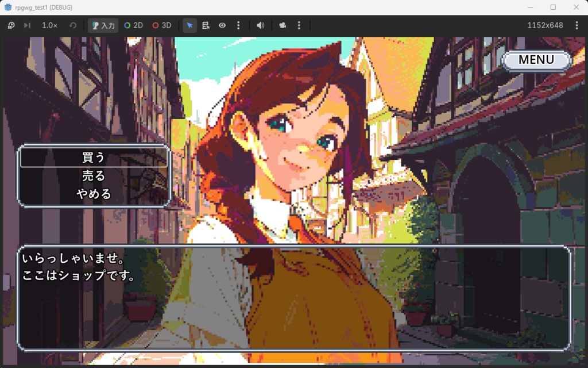Click the いらっしゃいませ。 dialogue line
Viewport: 588px width, 368px height.
pyautogui.click(x=74, y=258)
